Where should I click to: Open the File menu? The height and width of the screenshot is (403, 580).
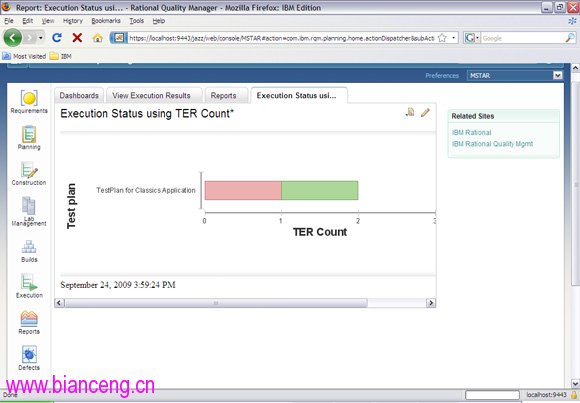coord(9,21)
